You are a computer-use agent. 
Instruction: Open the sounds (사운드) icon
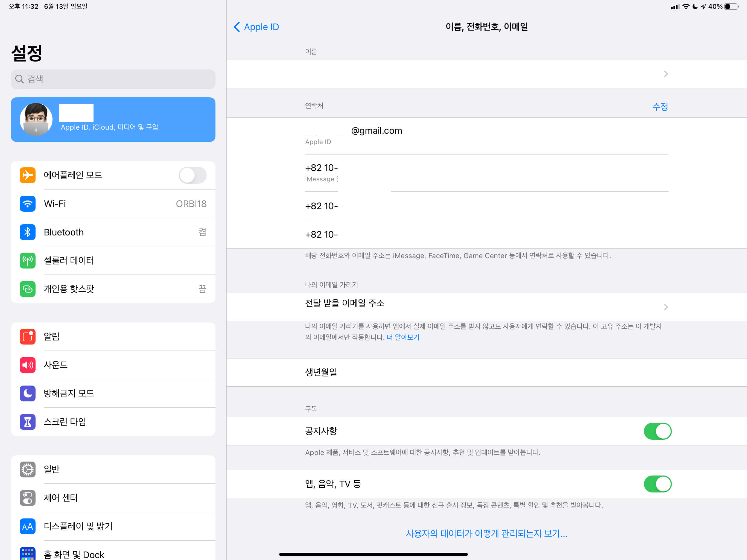[27, 365]
